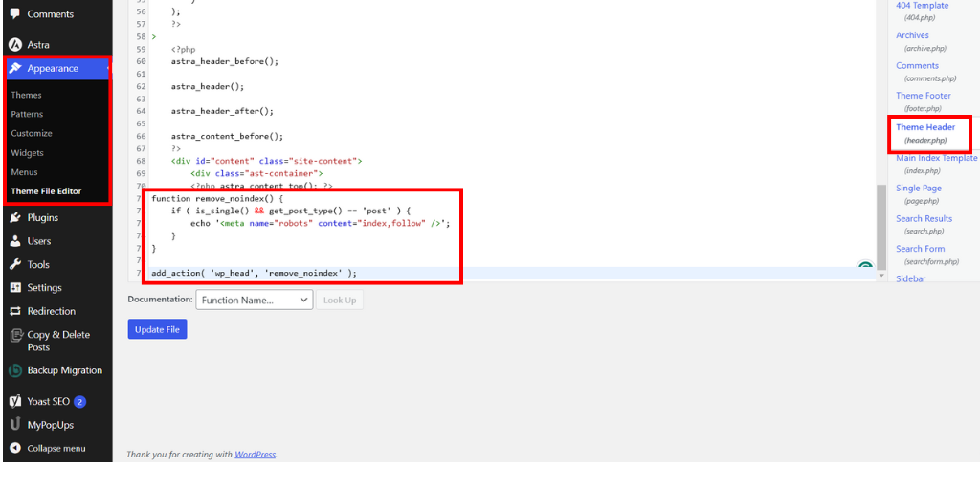Viewport: 980px width, 490px height.
Task: Open the Main Index Template file
Action: coord(936,158)
